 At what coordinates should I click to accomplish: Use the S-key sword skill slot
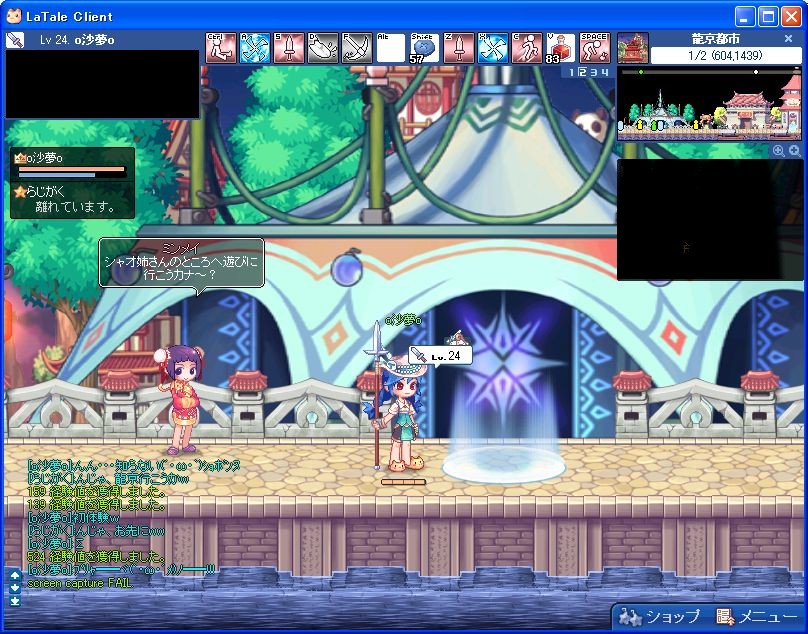(x=289, y=48)
